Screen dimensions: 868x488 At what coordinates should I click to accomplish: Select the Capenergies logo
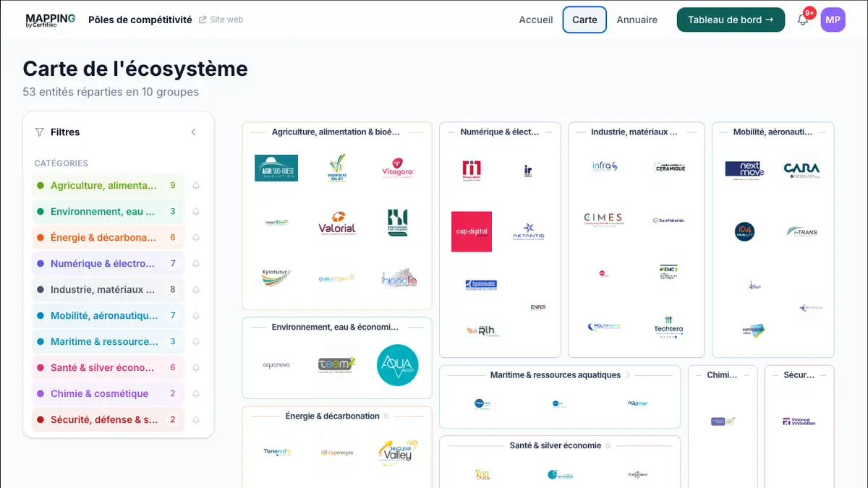(x=337, y=453)
